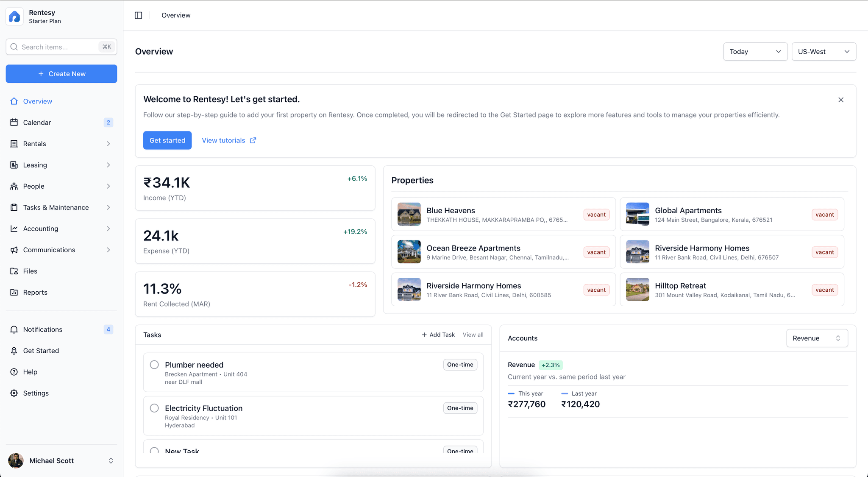Switch to the Get Started page

point(41,351)
